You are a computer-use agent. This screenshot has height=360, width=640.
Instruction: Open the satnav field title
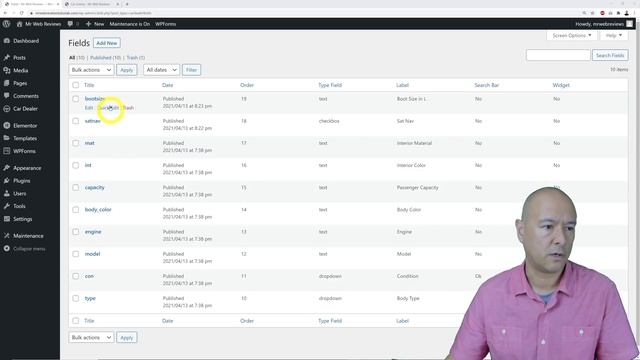point(93,121)
